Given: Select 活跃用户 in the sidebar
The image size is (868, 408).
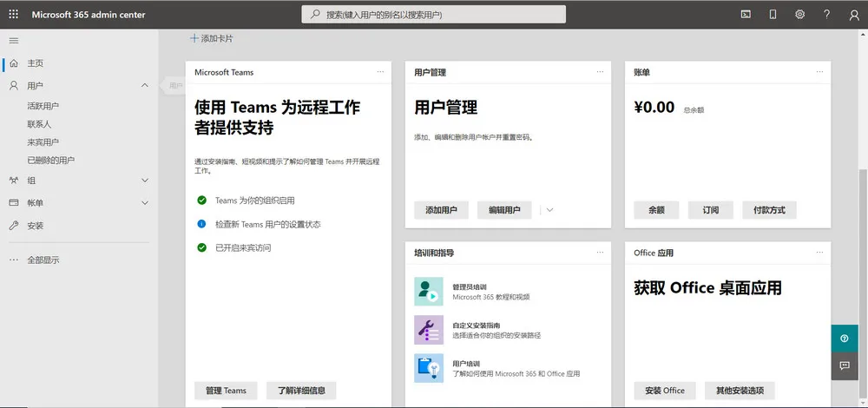Looking at the screenshot, I should [43, 106].
